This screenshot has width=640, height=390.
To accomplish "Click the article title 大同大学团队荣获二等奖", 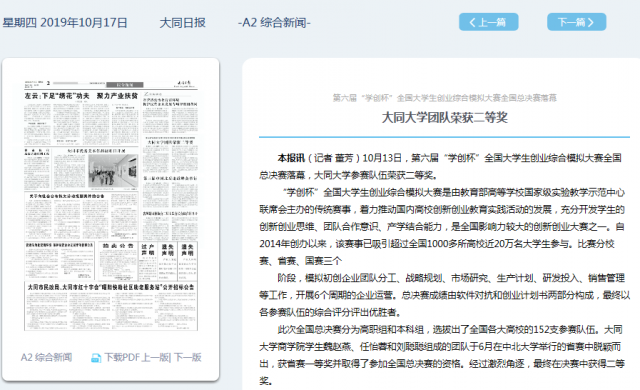I will (x=444, y=117).
